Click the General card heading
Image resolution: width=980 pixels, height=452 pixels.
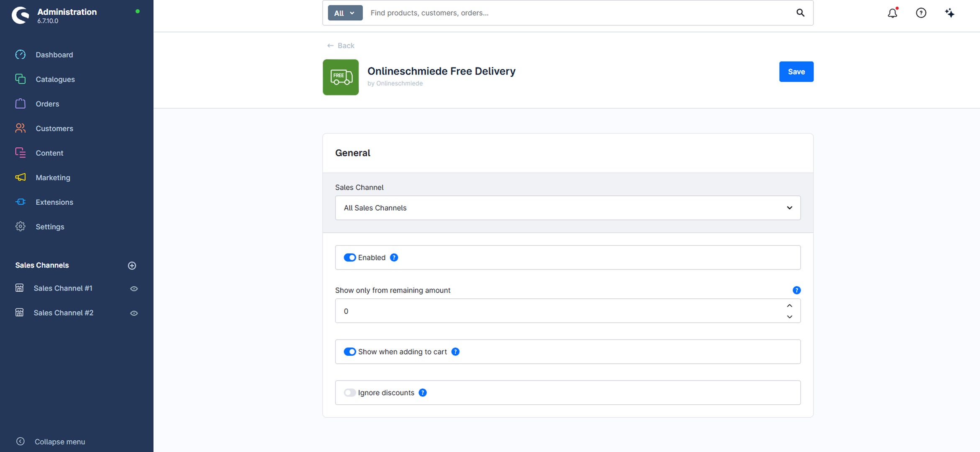(352, 153)
